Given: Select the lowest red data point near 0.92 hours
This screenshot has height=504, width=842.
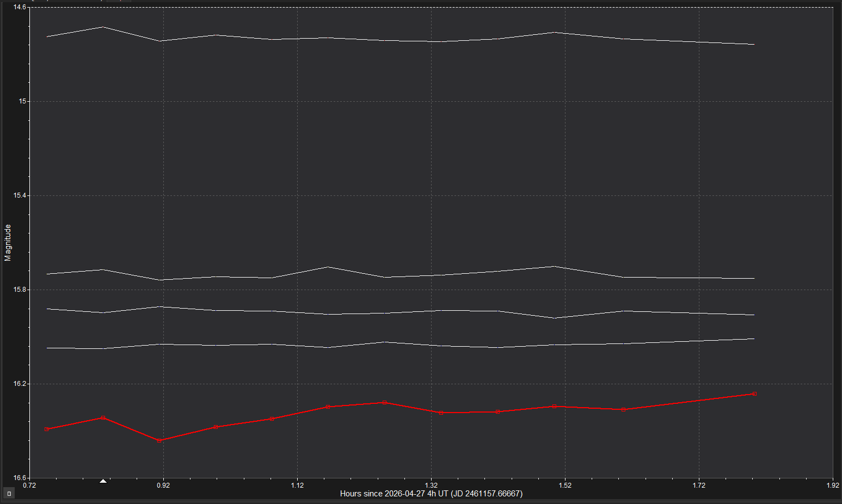Looking at the screenshot, I should coord(159,440).
